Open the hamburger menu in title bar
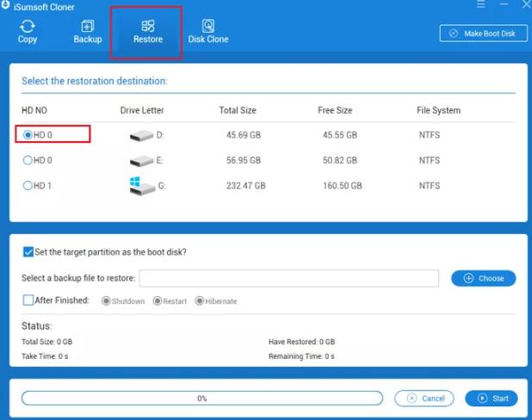This screenshot has height=420, width=532. click(x=480, y=4)
